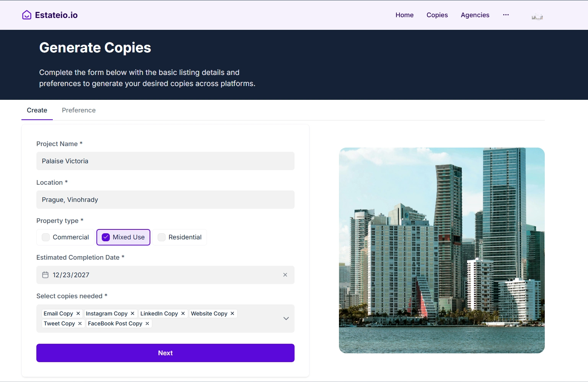Go to Home in navigation
588x382 pixels.
pyautogui.click(x=404, y=15)
